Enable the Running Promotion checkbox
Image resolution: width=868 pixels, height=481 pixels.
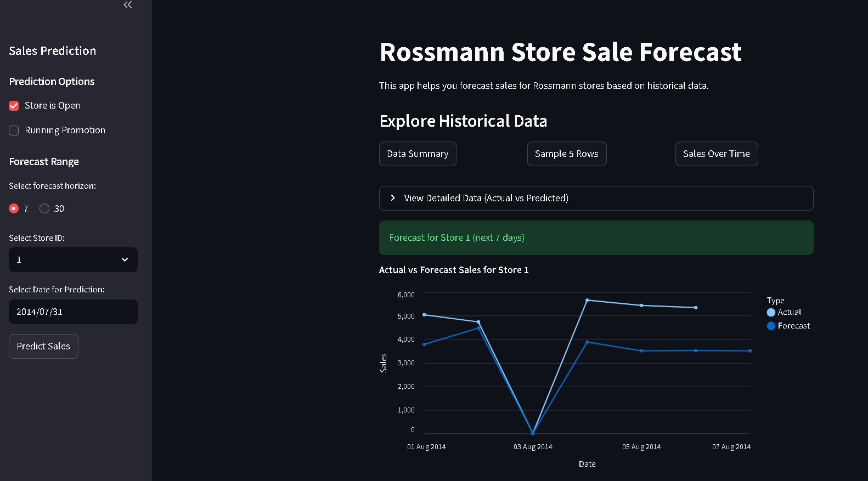pyautogui.click(x=14, y=130)
